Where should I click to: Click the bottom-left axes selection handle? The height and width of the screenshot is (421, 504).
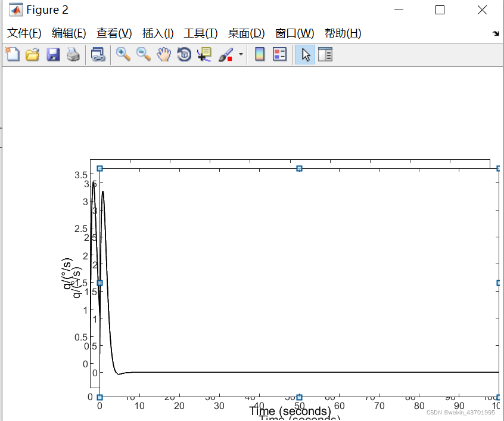coord(99,398)
